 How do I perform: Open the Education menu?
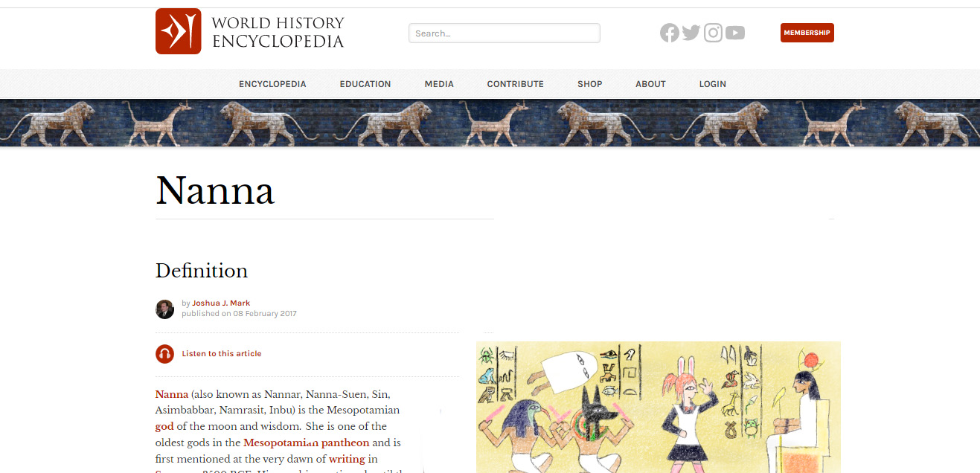click(365, 84)
